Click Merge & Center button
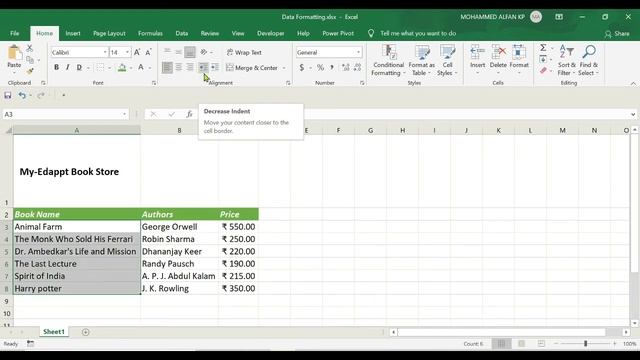The height and width of the screenshot is (360, 640). coord(252,68)
